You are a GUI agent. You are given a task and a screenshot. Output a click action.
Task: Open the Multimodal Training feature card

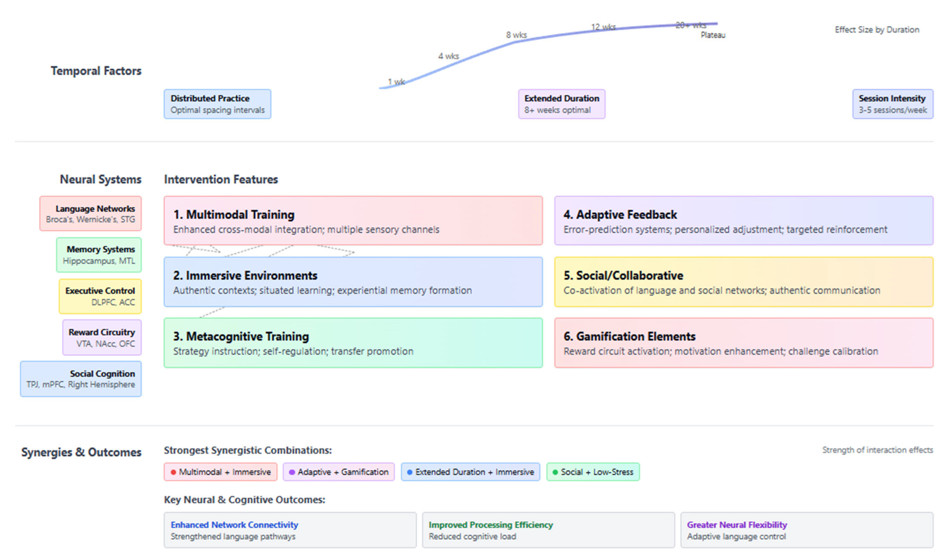coord(353,220)
